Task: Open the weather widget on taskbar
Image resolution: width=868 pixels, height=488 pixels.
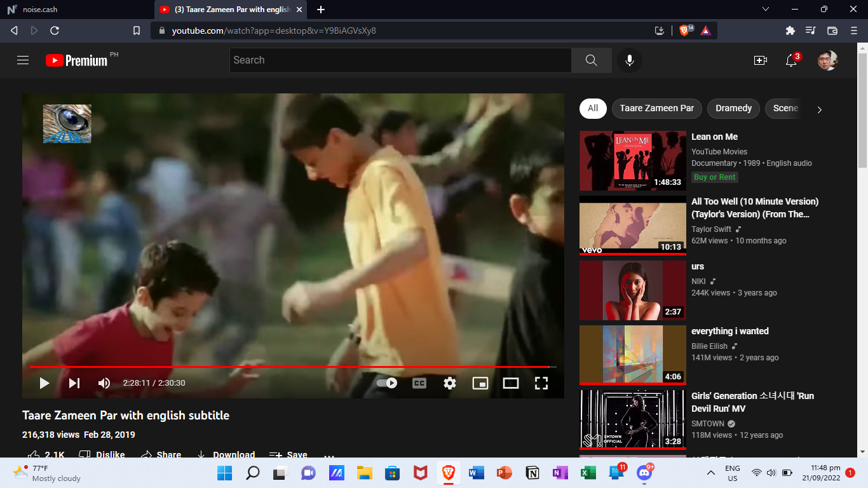Action: click(x=48, y=473)
